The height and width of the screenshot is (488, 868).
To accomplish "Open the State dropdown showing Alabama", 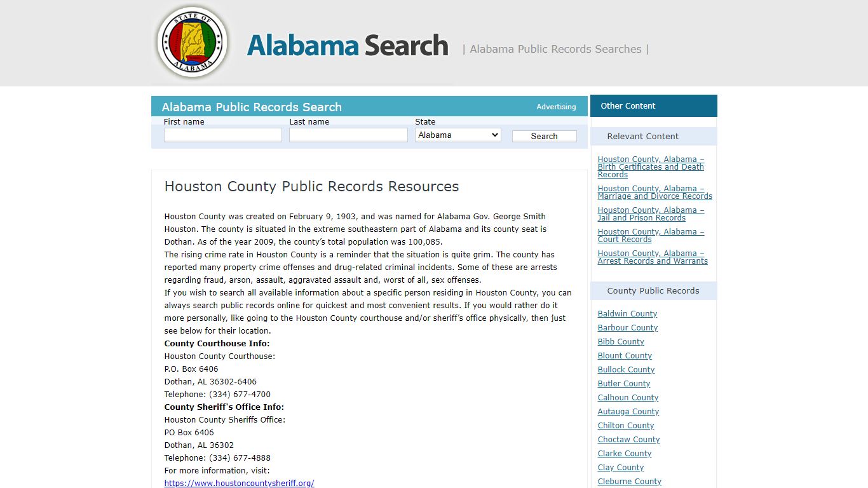I will (458, 135).
